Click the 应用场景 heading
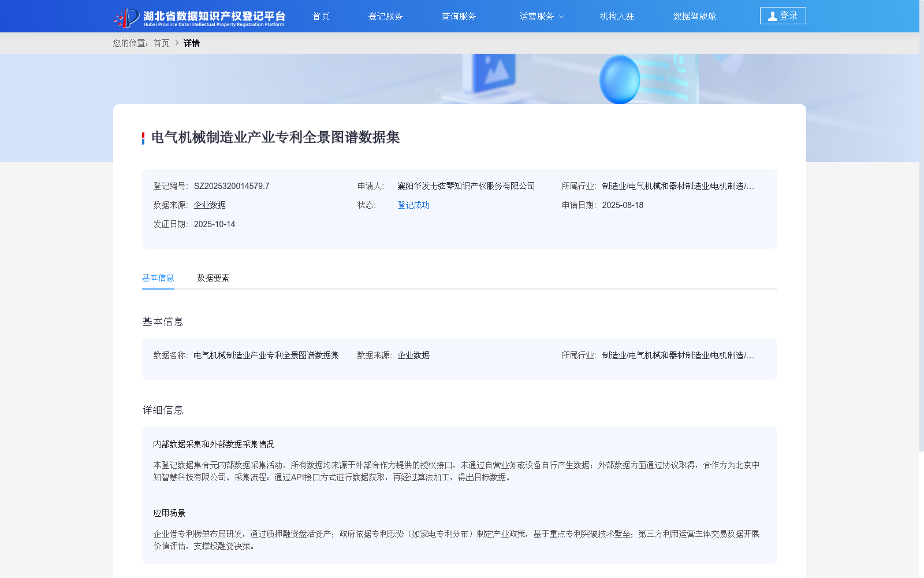Image resolution: width=924 pixels, height=578 pixels. [169, 513]
